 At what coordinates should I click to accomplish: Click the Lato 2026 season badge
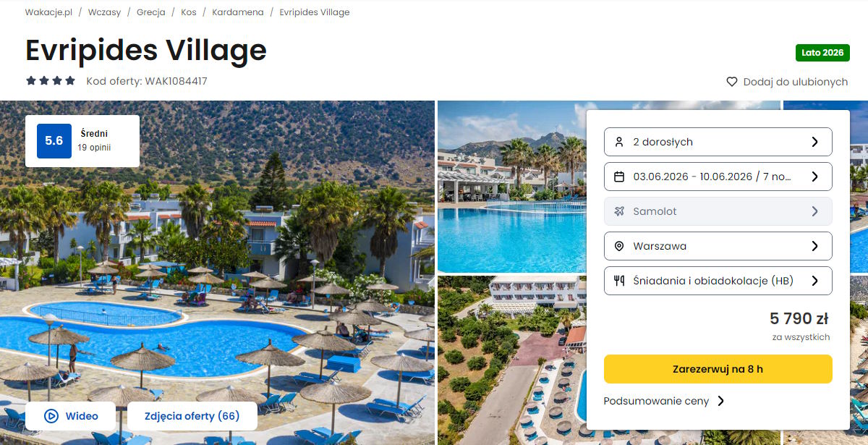tap(822, 53)
